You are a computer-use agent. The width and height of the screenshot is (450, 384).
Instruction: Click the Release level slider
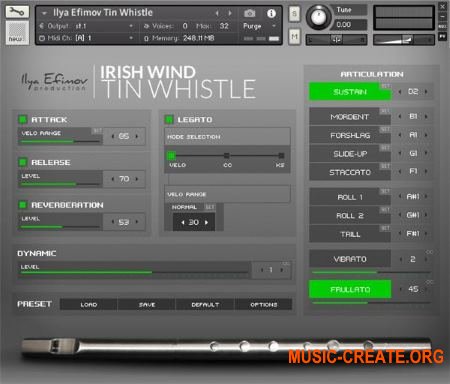point(60,184)
